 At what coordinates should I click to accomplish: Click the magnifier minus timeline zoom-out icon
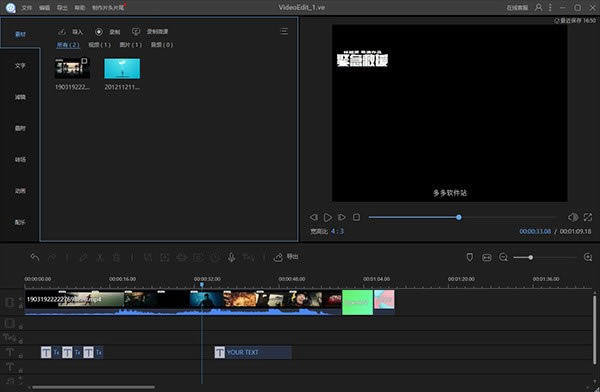(504, 257)
